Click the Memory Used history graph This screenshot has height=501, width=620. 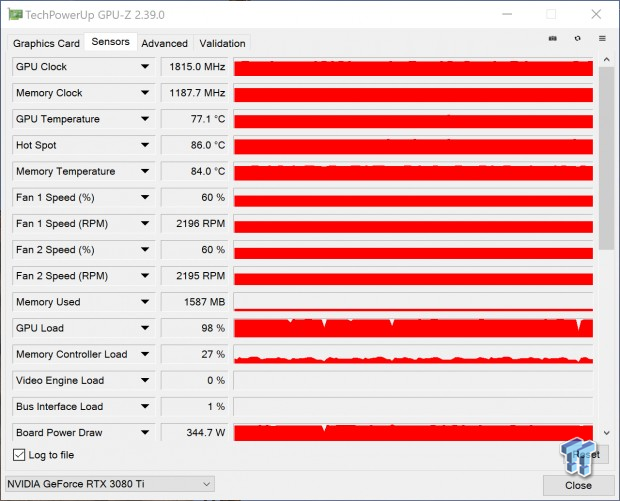[x=413, y=301]
